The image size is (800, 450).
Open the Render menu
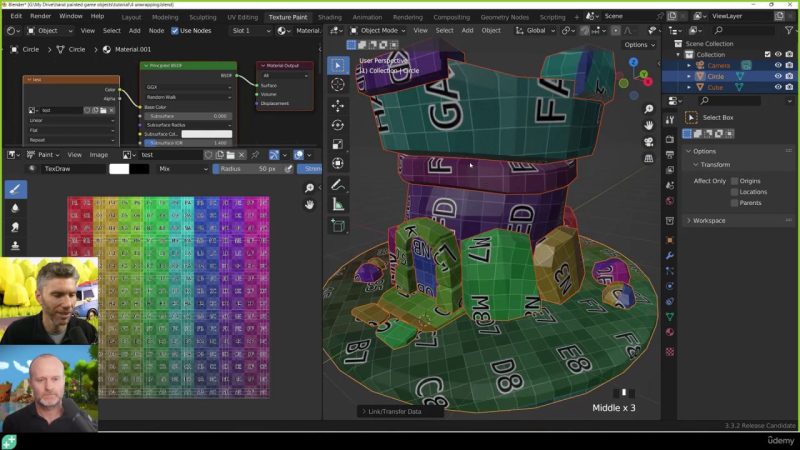(x=40, y=16)
